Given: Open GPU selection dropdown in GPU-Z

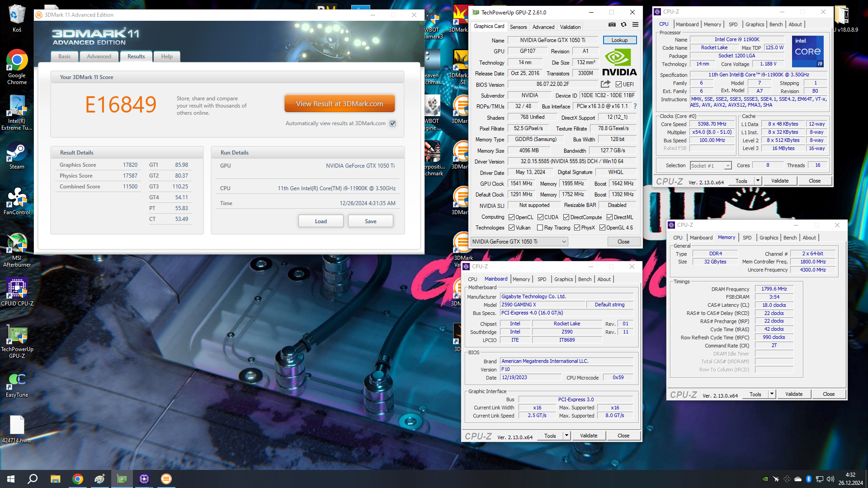Looking at the screenshot, I should [519, 242].
